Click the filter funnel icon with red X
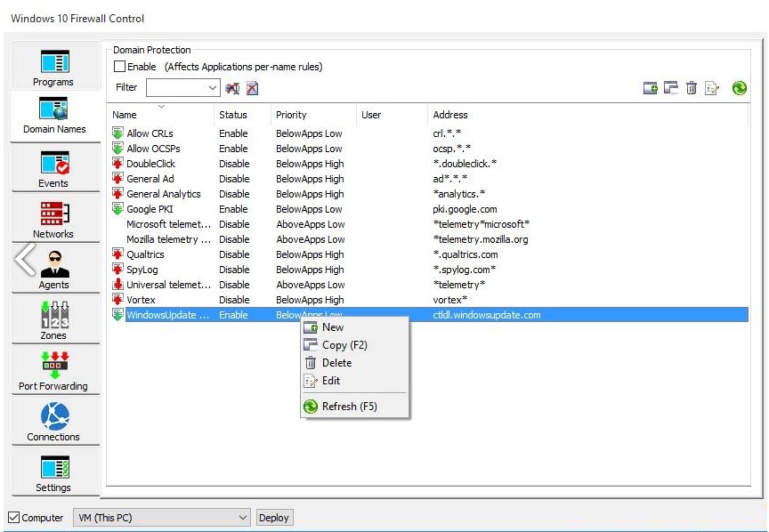Image resolution: width=769 pixels, height=532 pixels. (232, 88)
